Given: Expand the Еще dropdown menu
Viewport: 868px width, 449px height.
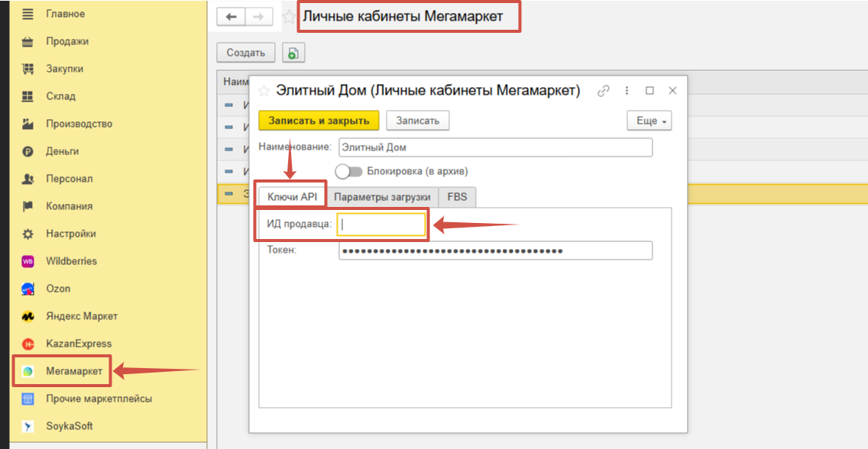Looking at the screenshot, I should pyautogui.click(x=649, y=121).
